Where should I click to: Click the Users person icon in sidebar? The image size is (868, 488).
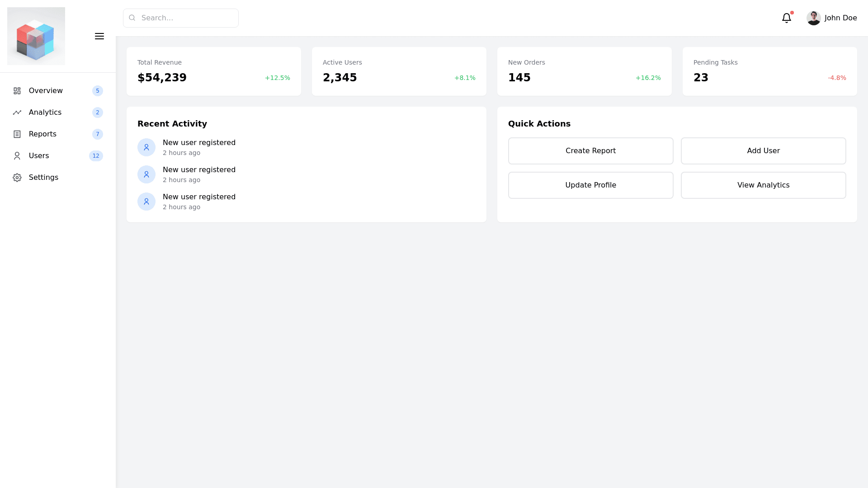click(17, 156)
